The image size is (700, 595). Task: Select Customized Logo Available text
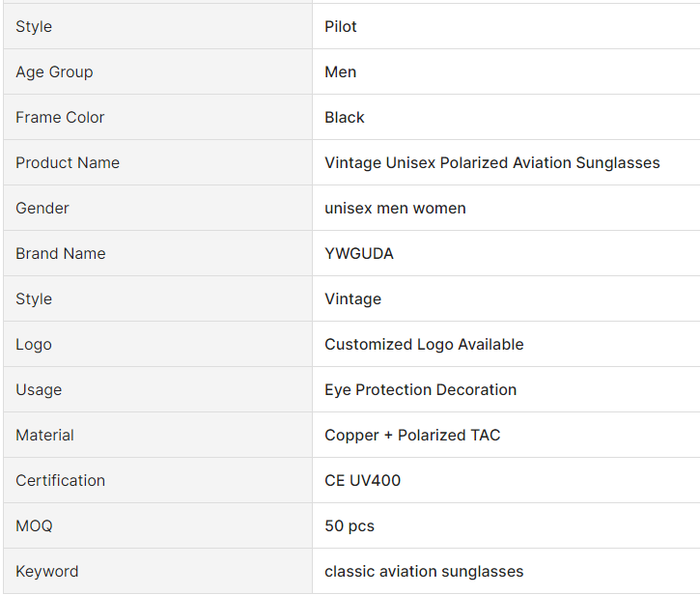[424, 345]
